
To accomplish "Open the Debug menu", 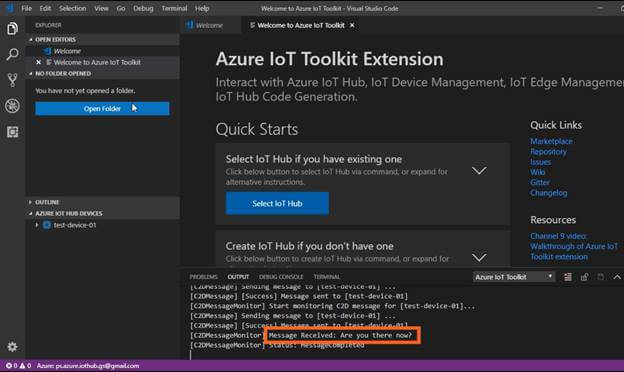I will point(143,8).
